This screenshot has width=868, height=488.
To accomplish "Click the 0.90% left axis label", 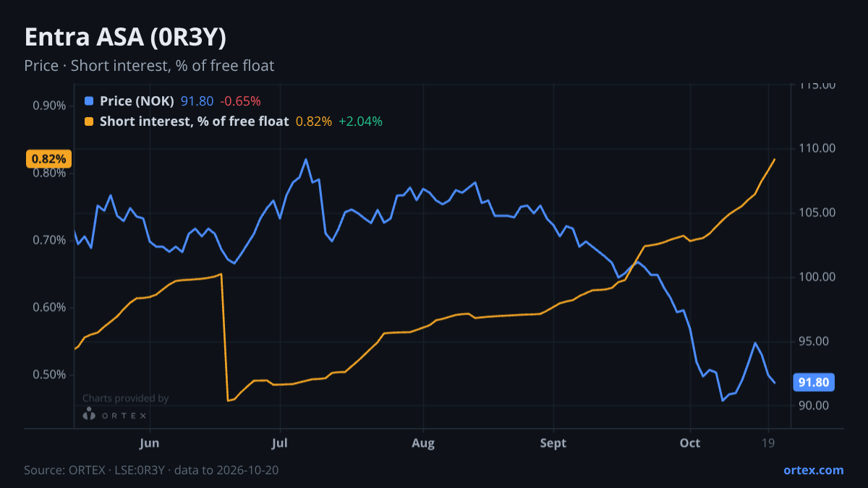I will pyautogui.click(x=49, y=106).
